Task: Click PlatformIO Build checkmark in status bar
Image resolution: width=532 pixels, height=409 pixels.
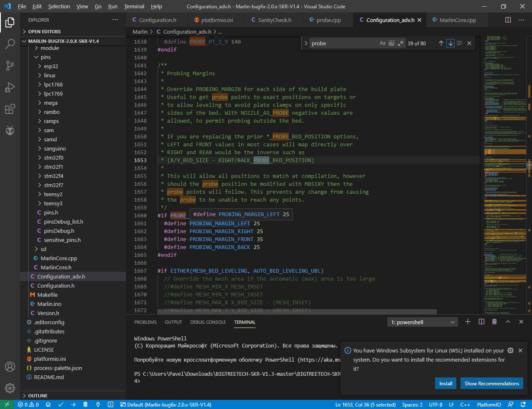Action: tap(61, 404)
